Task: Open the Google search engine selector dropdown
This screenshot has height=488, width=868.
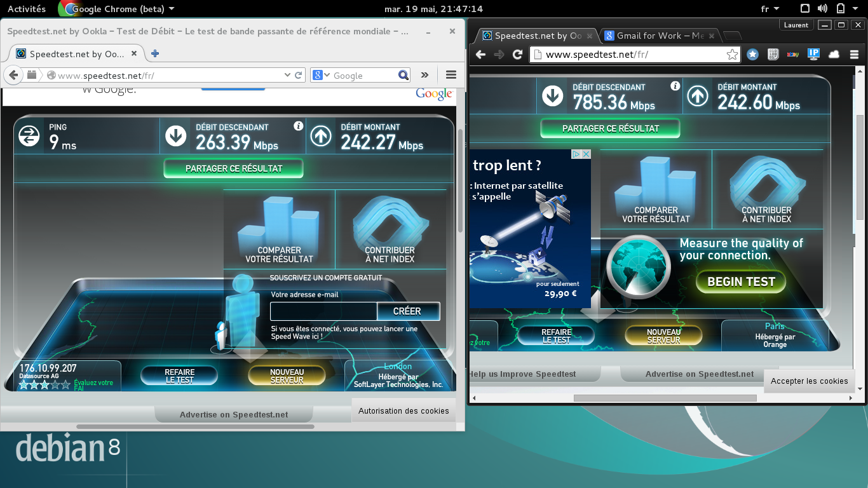Action: pyautogui.click(x=322, y=75)
